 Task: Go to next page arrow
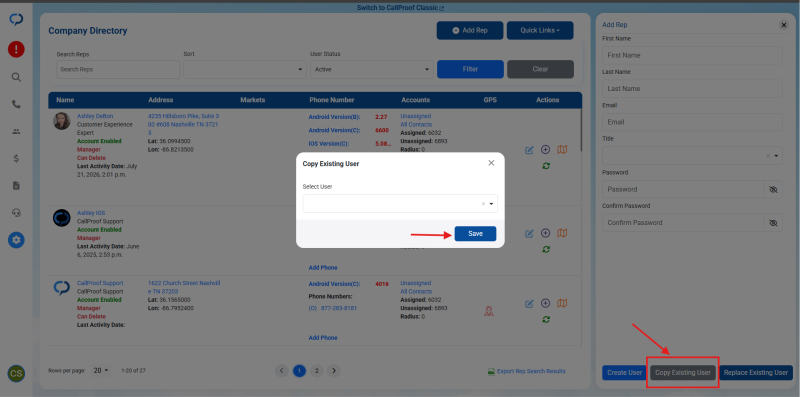click(334, 371)
